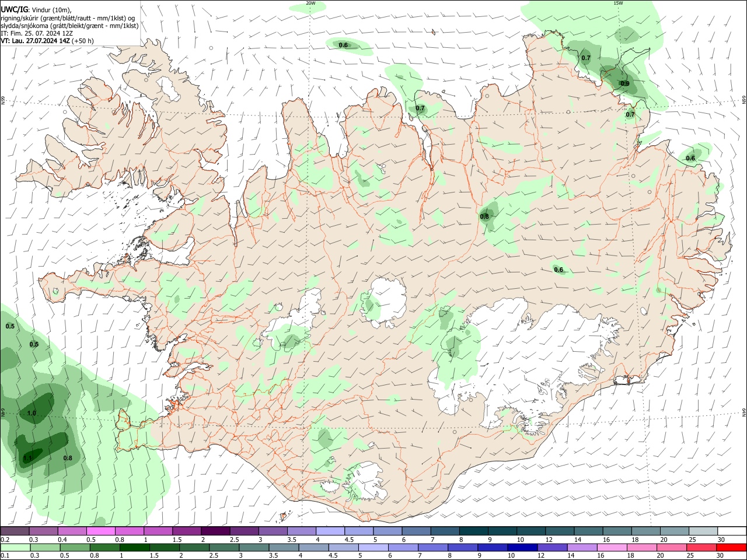Screen dimensions: 747x560
Task: Pick the pale pink 16 rain-scale swatch
Action: click(x=612, y=548)
